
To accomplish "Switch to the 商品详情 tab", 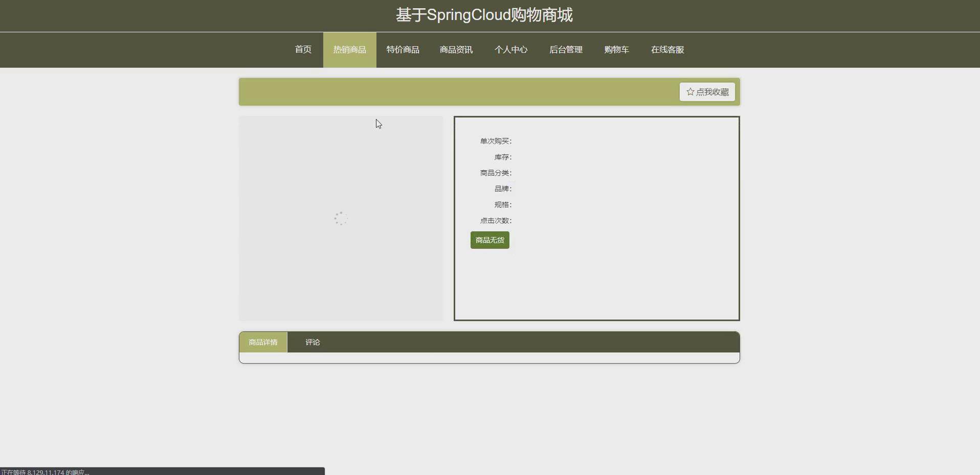I will (x=263, y=342).
